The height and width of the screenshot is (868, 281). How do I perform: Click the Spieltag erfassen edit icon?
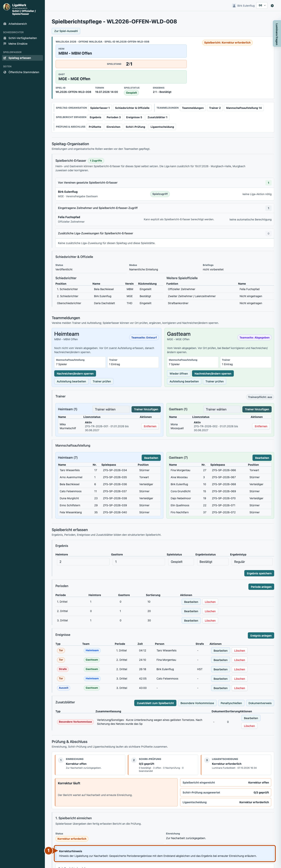pos(5,58)
